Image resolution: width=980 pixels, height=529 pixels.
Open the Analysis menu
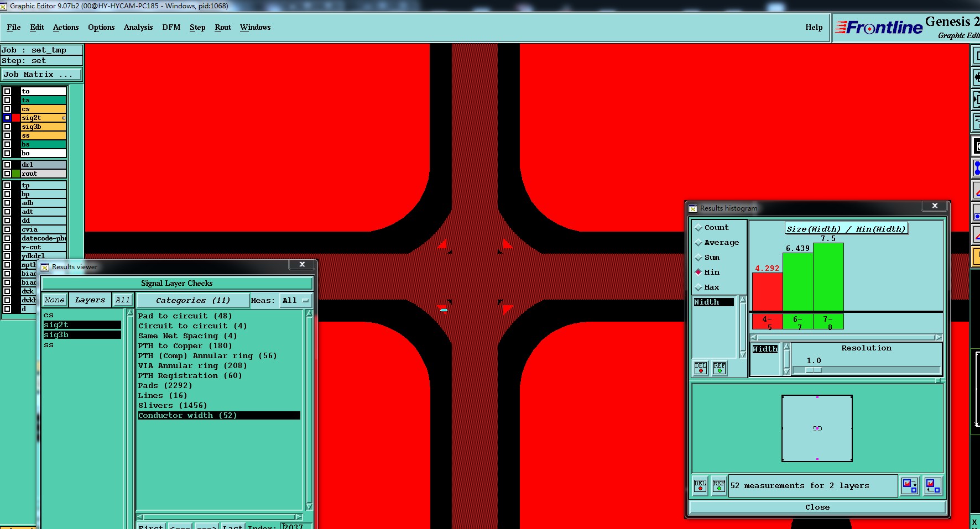click(138, 27)
